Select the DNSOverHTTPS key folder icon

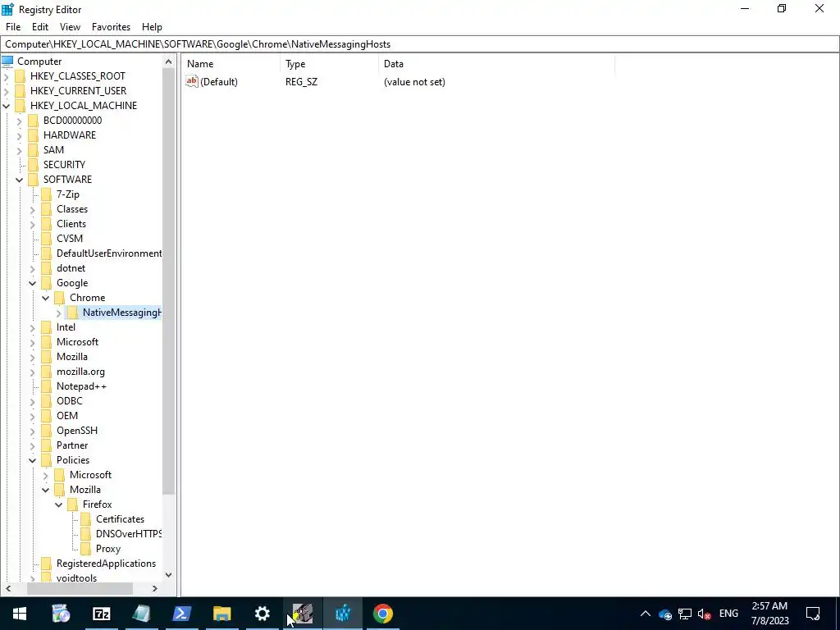click(85, 533)
